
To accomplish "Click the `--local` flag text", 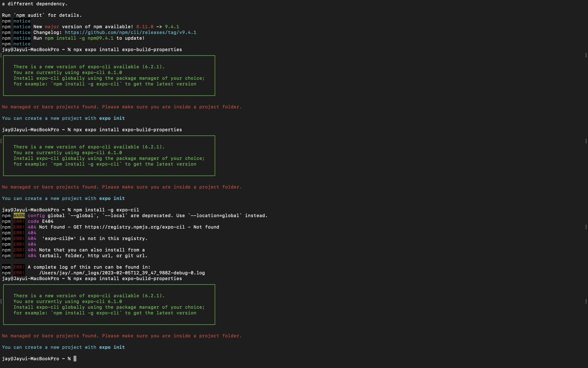I will [115, 216].
